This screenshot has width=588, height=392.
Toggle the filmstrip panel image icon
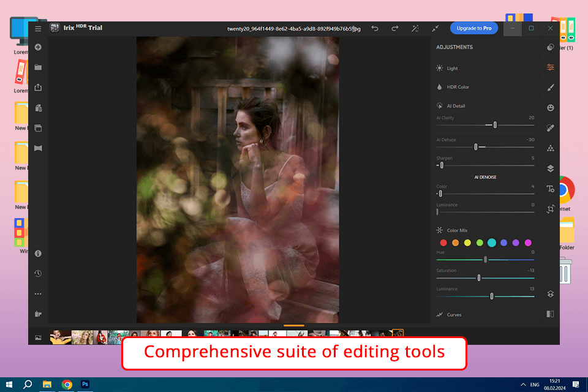pos(38,337)
